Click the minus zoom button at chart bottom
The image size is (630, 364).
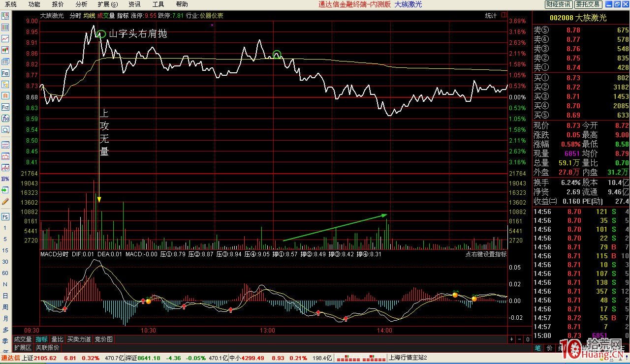pos(520,339)
